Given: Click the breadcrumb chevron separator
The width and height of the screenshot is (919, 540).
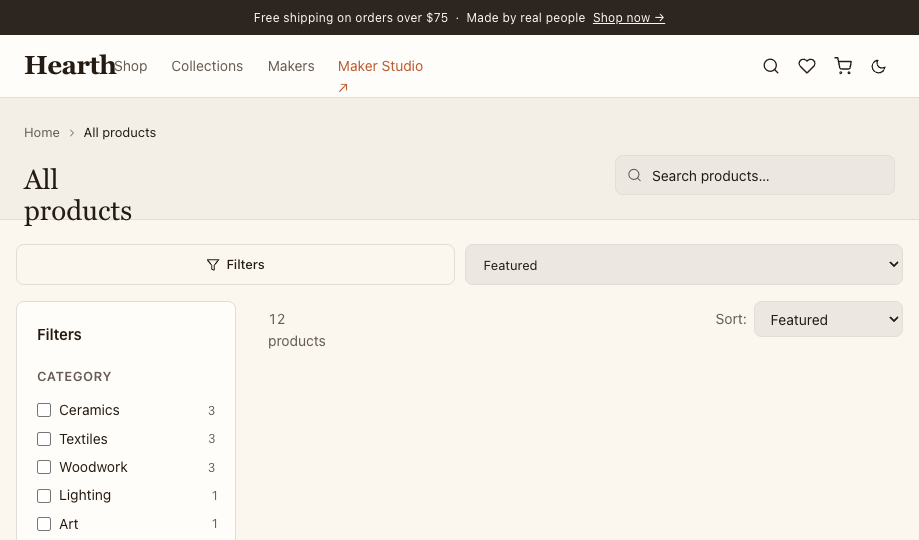Looking at the screenshot, I should [72, 133].
